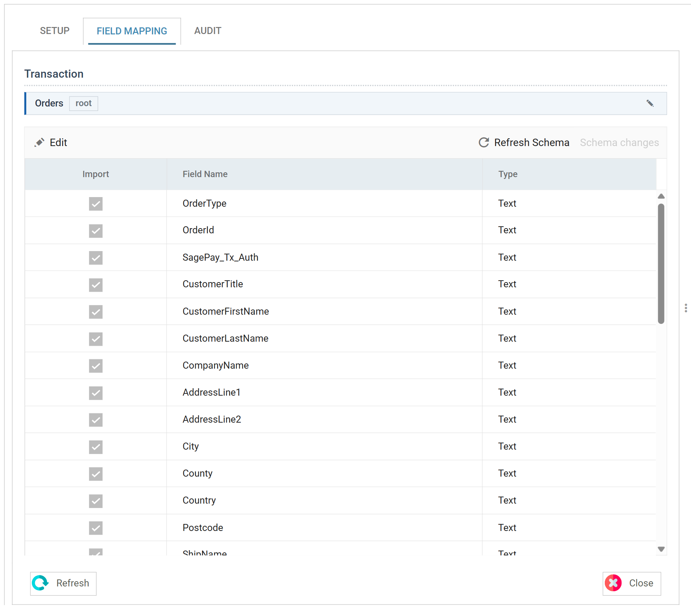Image resolution: width=691 pixels, height=616 pixels.
Task: Select the AddressLine2 field name
Action: [212, 419]
